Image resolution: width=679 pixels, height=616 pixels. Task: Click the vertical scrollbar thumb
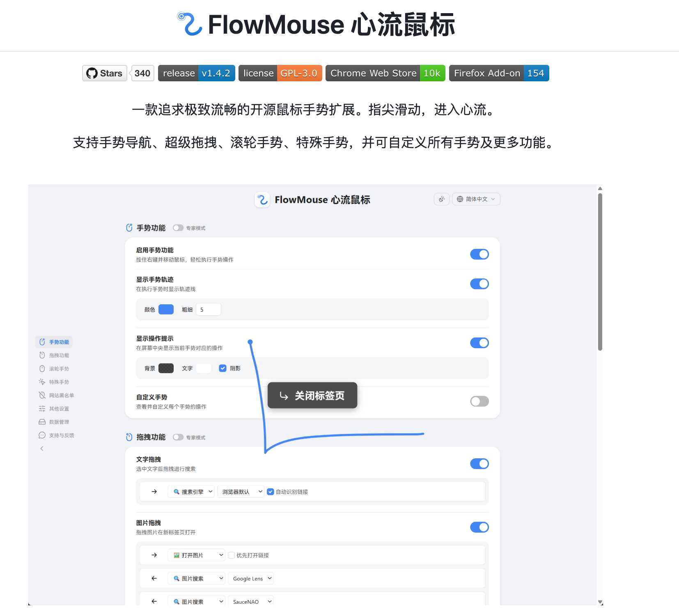click(600, 272)
